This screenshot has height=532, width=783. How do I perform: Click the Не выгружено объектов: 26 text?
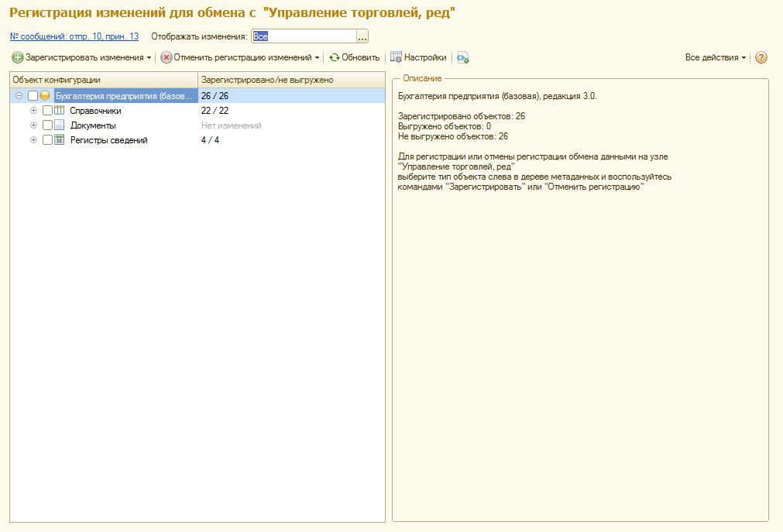click(453, 136)
